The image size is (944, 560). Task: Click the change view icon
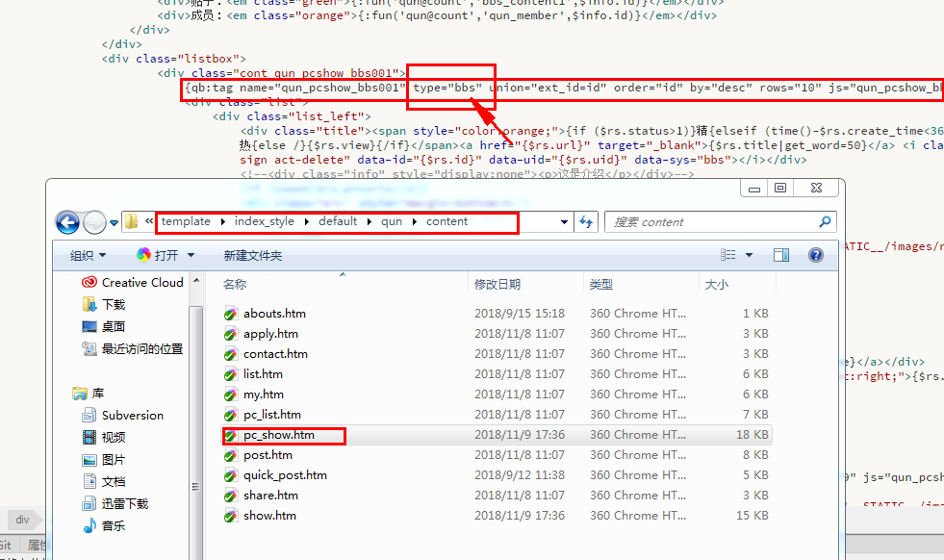728,255
